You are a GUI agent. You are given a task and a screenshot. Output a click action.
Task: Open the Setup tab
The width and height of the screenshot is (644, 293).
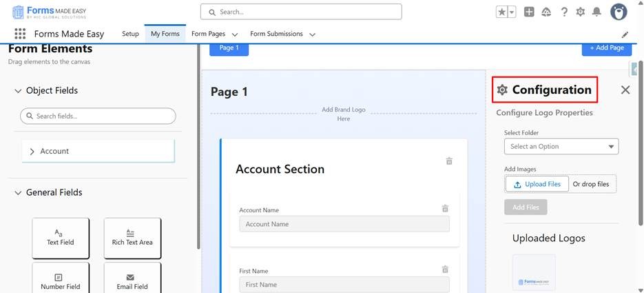coord(130,34)
